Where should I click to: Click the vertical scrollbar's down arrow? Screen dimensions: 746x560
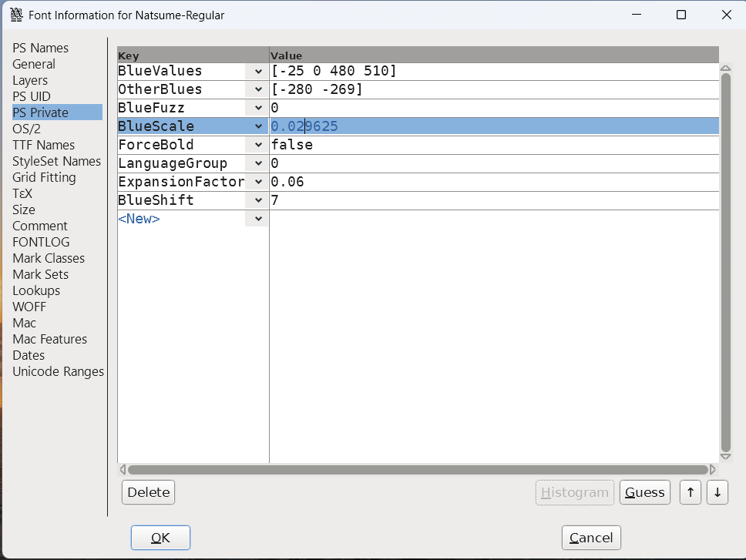[725, 455]
